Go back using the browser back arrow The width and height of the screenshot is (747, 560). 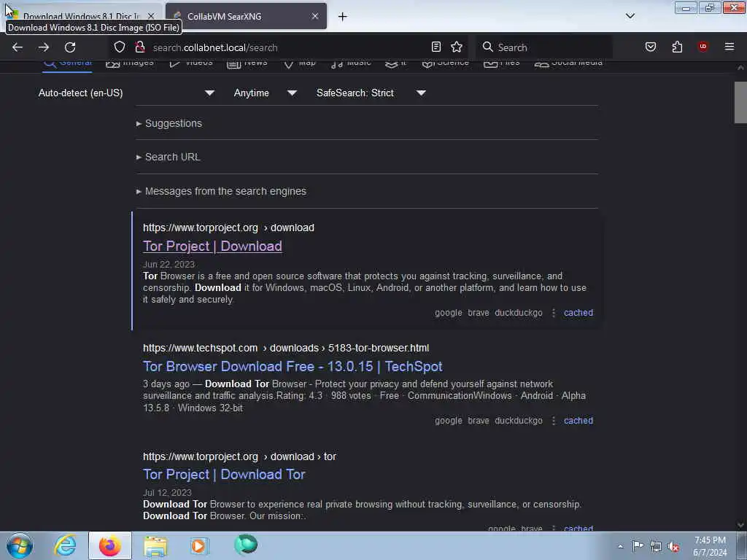click(18, 47)
